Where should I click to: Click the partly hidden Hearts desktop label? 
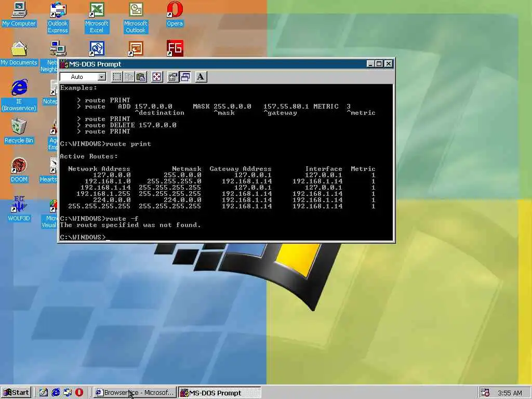pos(48,179)
